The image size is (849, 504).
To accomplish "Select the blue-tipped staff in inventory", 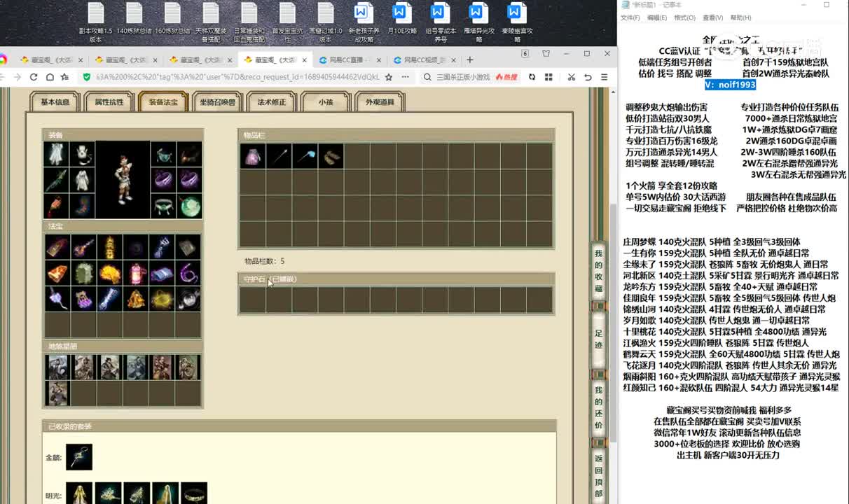I will [305, 156].
